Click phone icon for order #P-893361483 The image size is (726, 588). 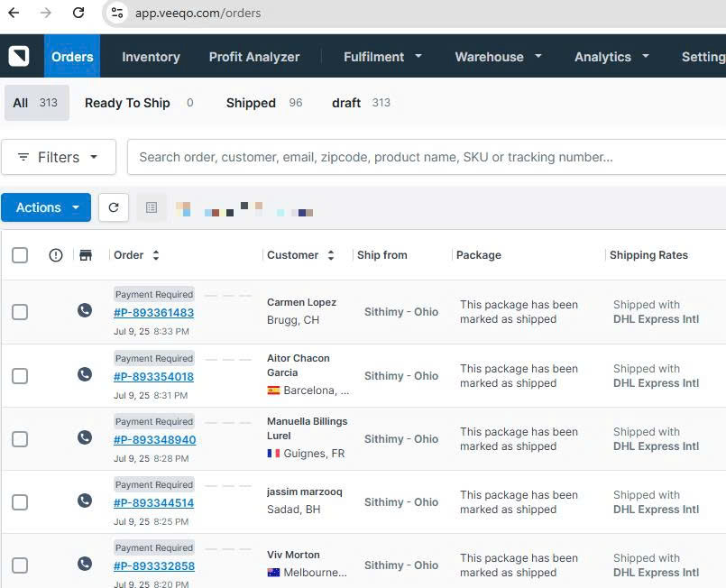point(85,311)
